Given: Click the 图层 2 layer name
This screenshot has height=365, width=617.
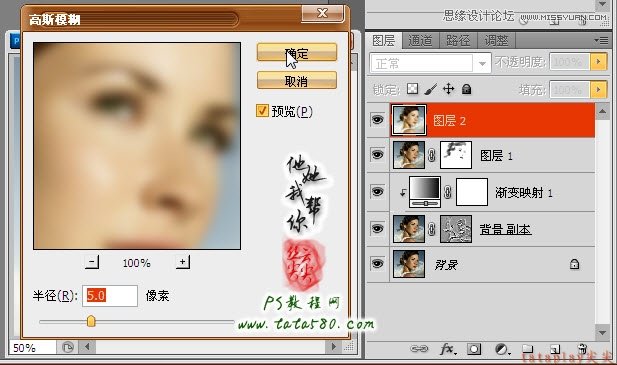Looking at the screenshot, I should coord(449,120).
